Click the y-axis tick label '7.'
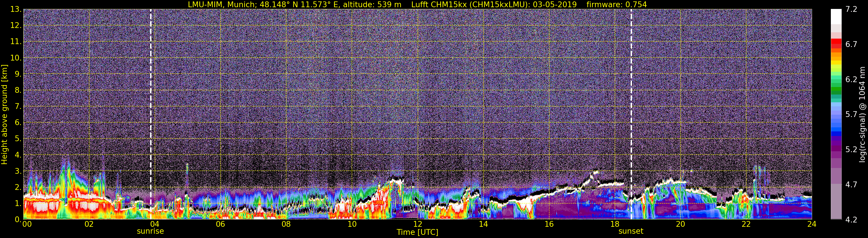868x238 pixels. (18, 107)
